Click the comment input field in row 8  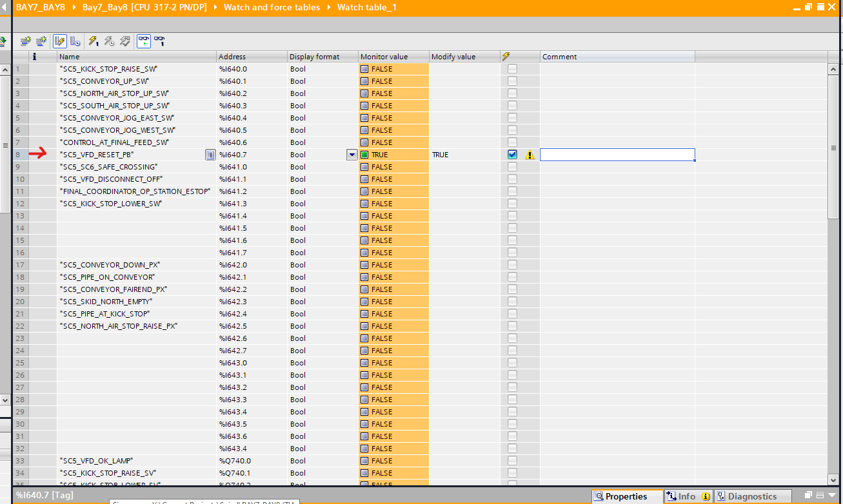point(617,155)
